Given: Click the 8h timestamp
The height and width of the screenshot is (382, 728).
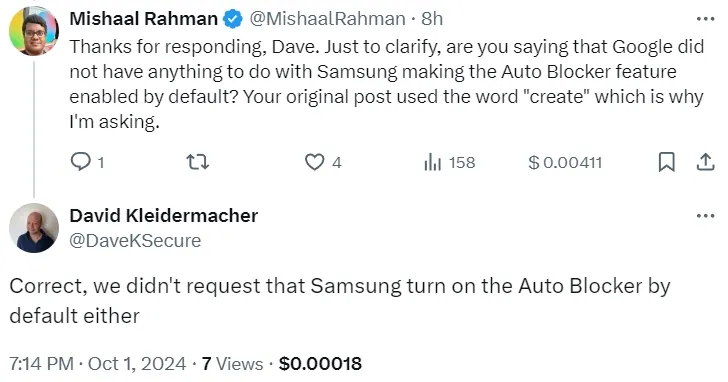Looking at the screenshot, I should 432,19.
